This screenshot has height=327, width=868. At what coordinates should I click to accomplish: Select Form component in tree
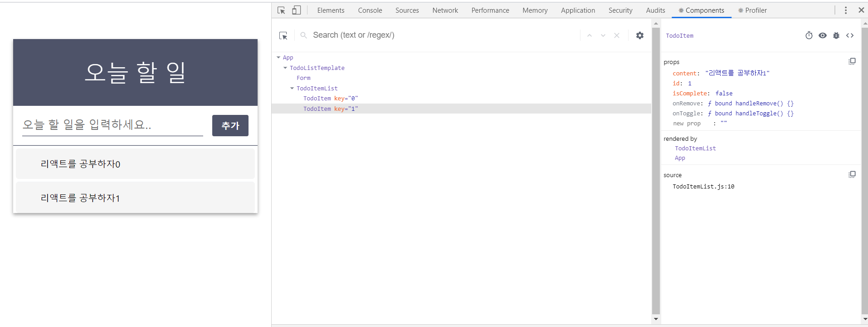click(303, 78)
